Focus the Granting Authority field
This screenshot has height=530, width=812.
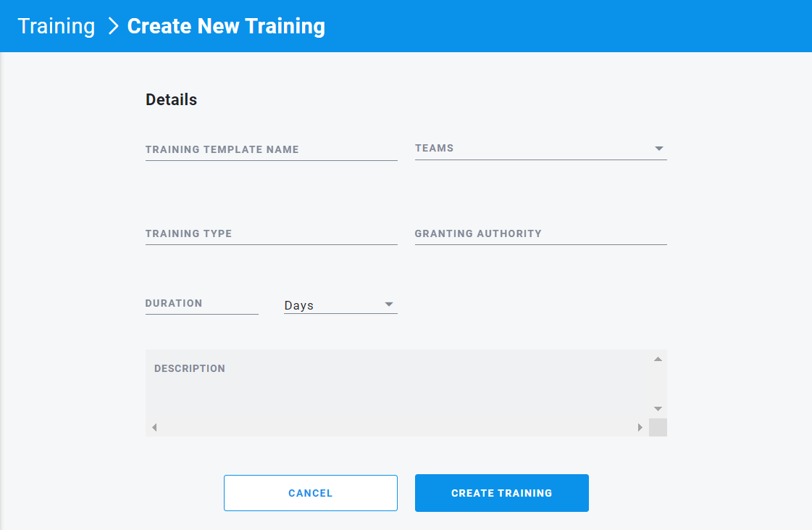540,233
